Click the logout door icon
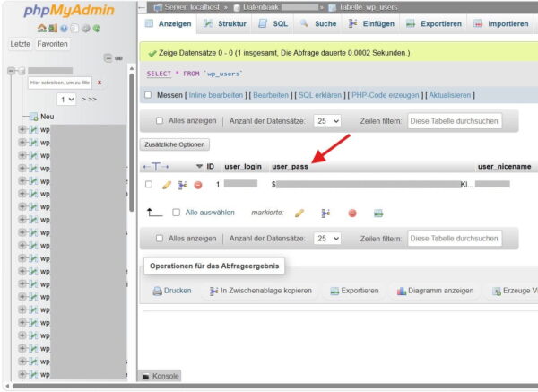538x392 pixels. (x=53, y=28)
